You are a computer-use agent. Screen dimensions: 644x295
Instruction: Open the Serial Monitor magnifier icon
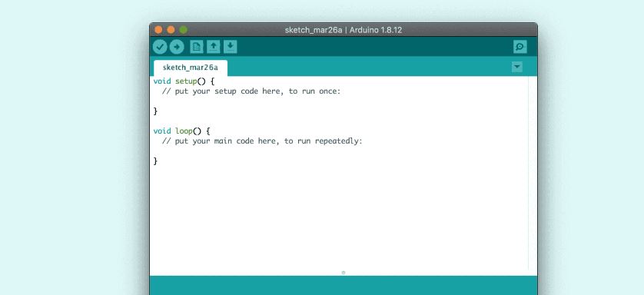point(520,47)
